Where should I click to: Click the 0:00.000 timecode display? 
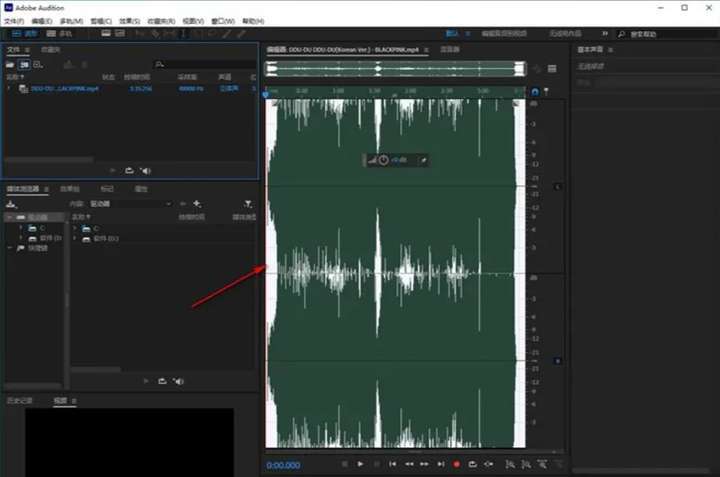point(283,465)
